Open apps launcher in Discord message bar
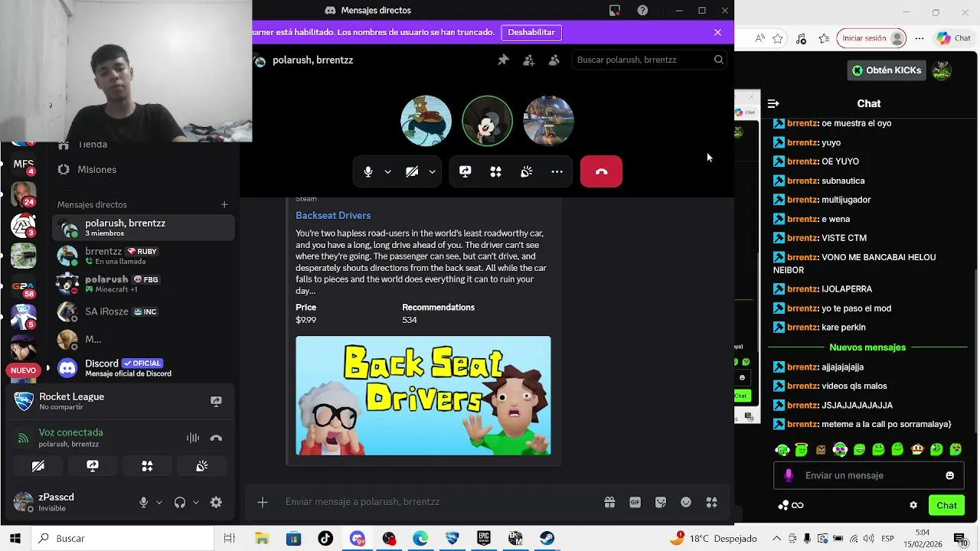The width and height of the screenshot is (980, 551). coord(712,502)
